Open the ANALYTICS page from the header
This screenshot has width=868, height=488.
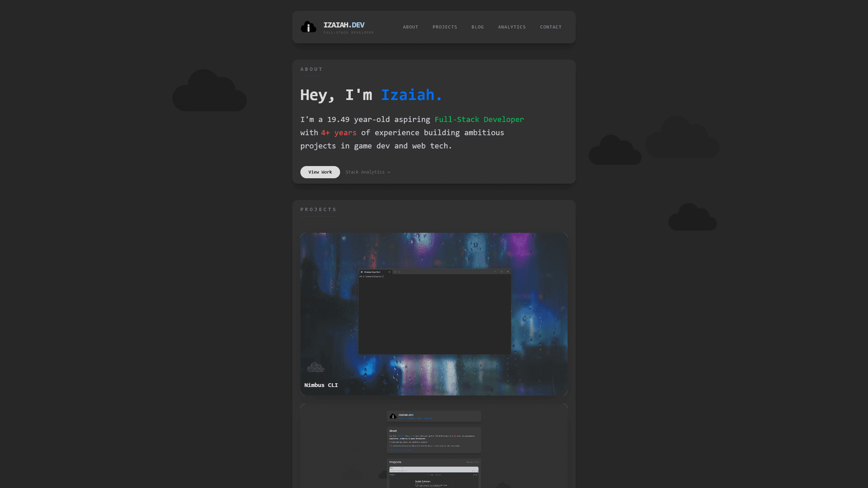tap(512, 27)
